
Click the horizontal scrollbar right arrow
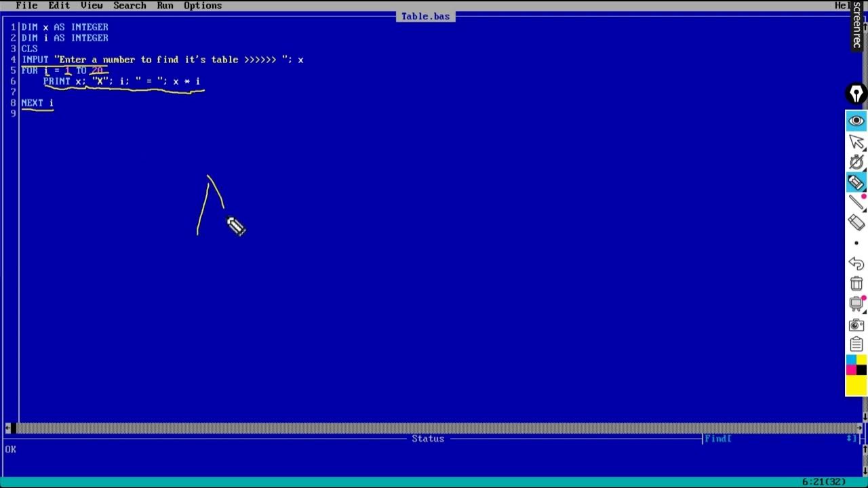coord(859,428)
